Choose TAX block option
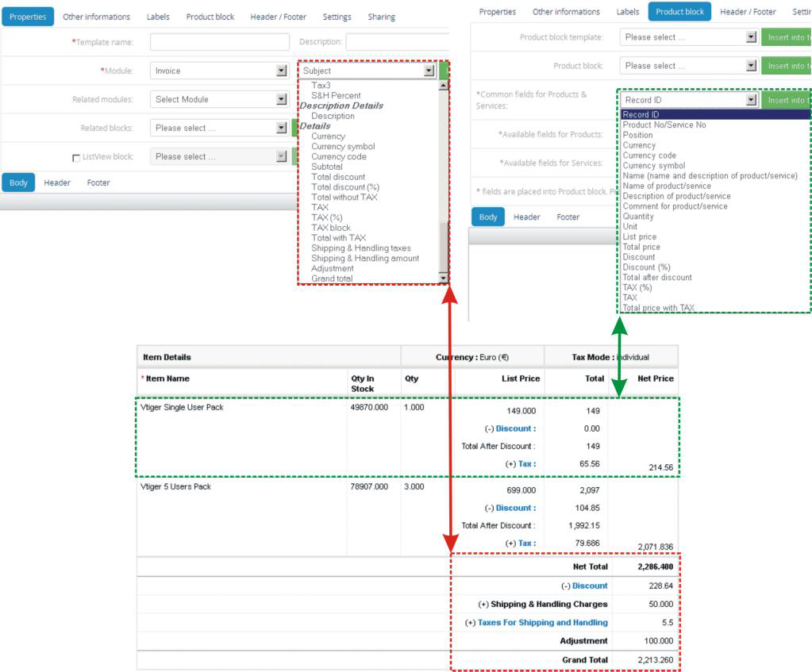 (331, 227)
